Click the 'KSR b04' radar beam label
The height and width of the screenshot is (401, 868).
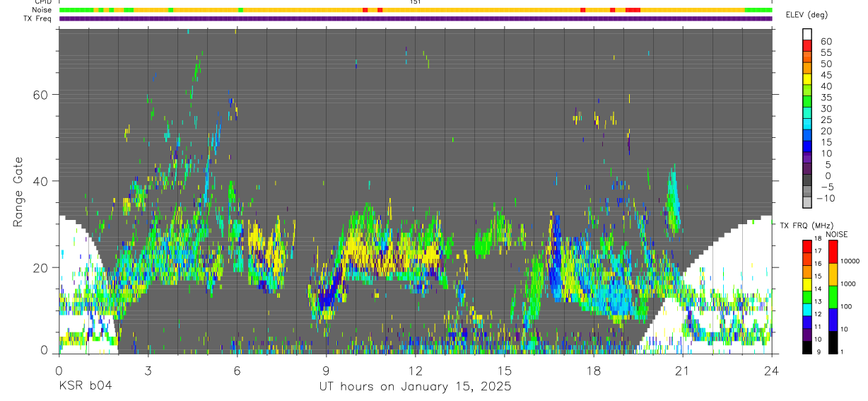[85, 386]
